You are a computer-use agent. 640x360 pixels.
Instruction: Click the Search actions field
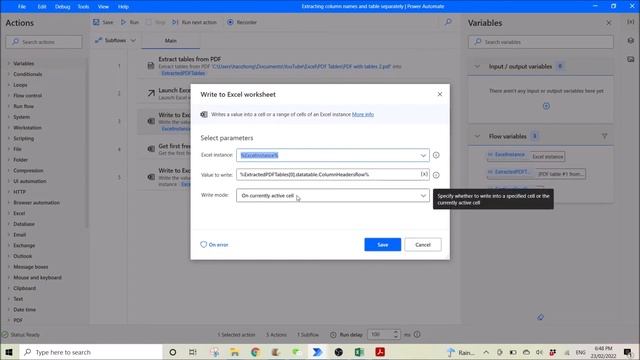(44, 42)
